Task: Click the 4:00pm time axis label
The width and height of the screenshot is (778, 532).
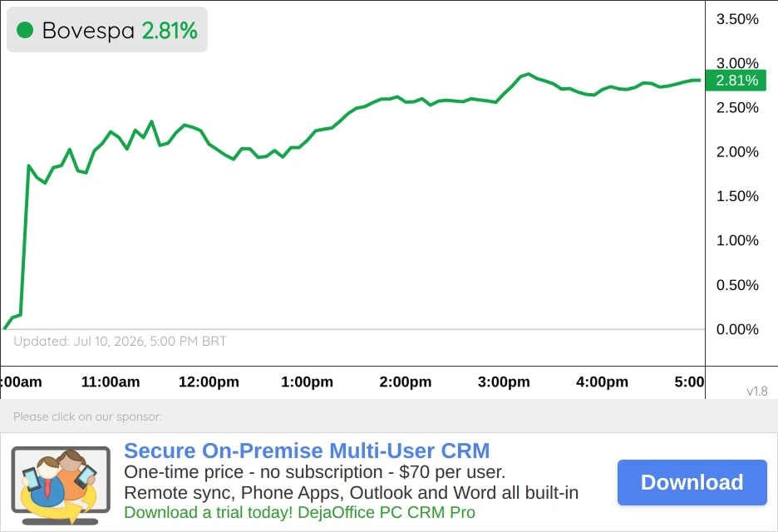Action: point(602,382)
